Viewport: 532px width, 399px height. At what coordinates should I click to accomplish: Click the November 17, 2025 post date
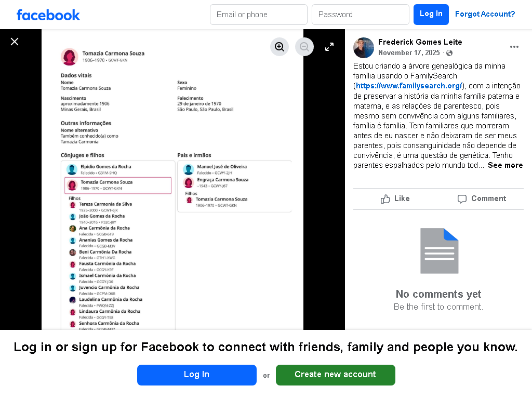(x=409, y=53)
